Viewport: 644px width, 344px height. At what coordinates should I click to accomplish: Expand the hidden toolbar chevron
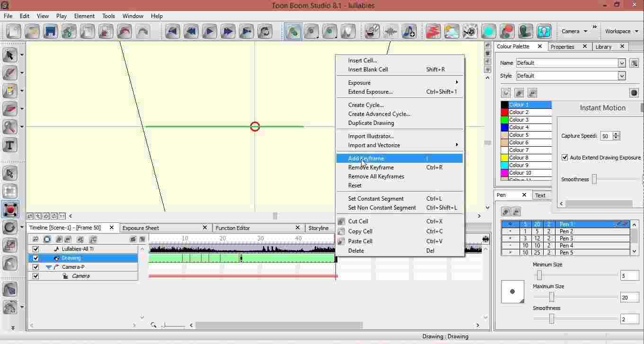595,27
